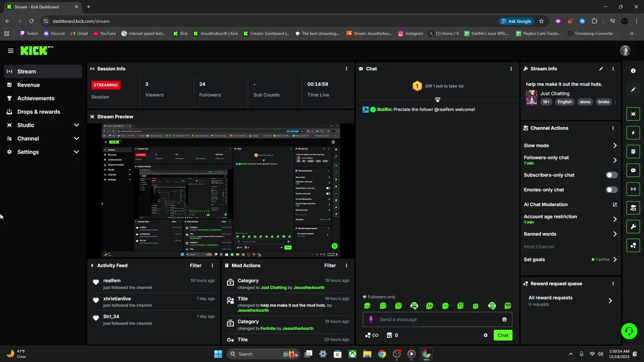Toggle the reward circles widget icon in sidebar
The image size is (644, 362).
[x=633, y=245]
